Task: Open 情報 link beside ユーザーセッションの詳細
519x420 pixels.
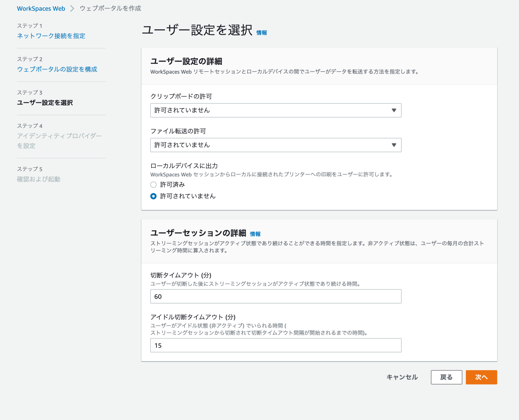Action: (255, 234)
